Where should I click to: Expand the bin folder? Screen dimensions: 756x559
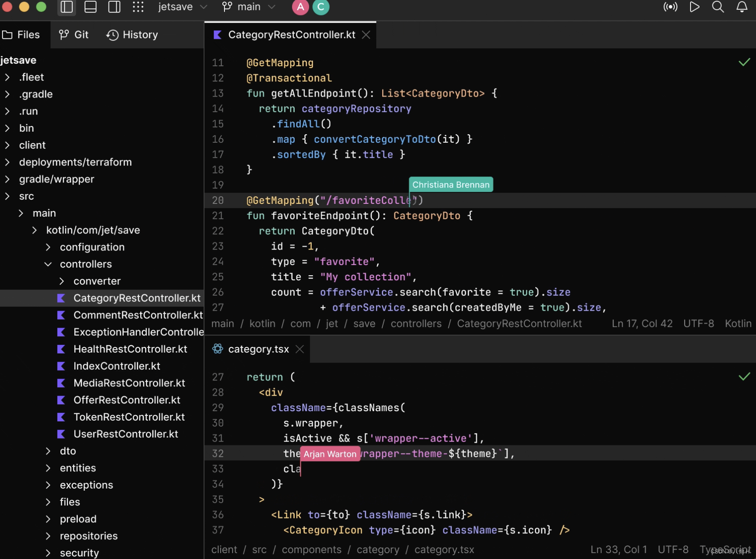pos(7,128)
